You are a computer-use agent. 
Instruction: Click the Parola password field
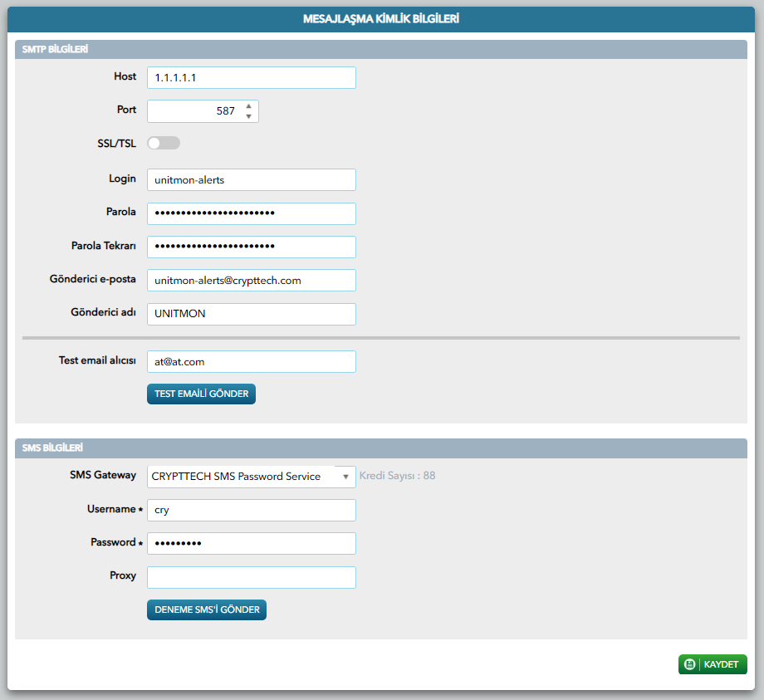pyautogui.click(x=252, y=213)
